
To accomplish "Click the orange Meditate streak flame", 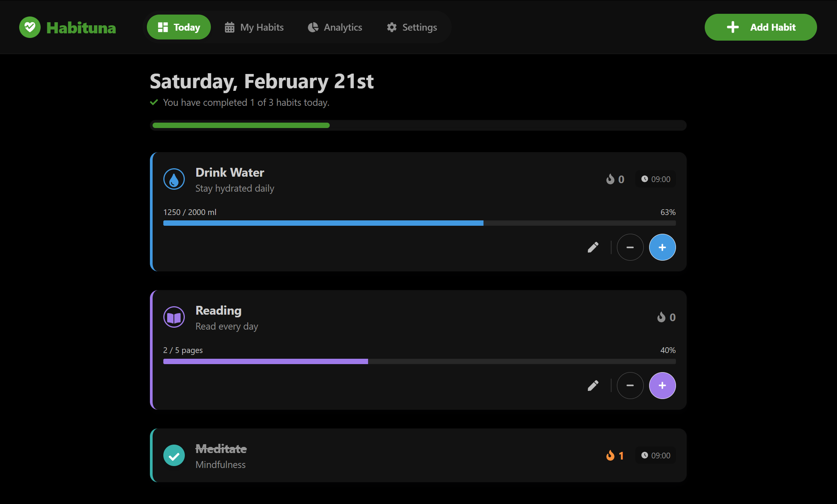I will tap(610, 455).
